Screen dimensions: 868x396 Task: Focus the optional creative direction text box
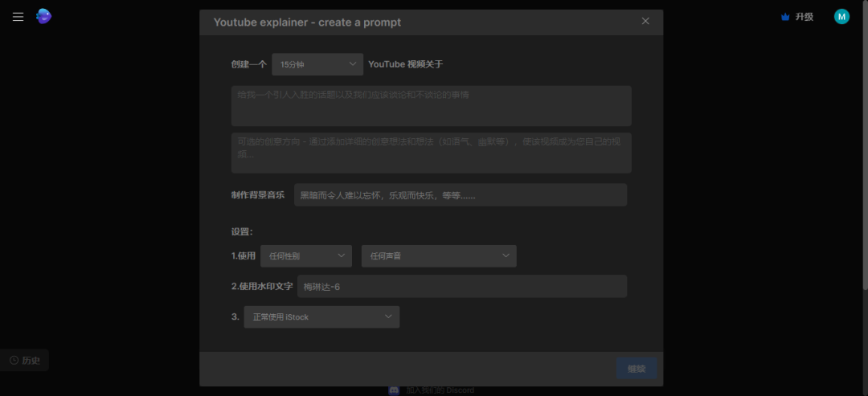431,153
